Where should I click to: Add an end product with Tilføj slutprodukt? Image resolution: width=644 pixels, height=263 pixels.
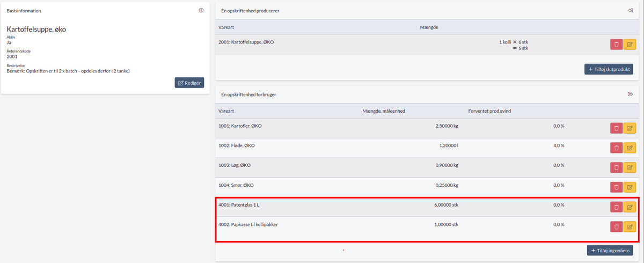click(x=609, y=69)
